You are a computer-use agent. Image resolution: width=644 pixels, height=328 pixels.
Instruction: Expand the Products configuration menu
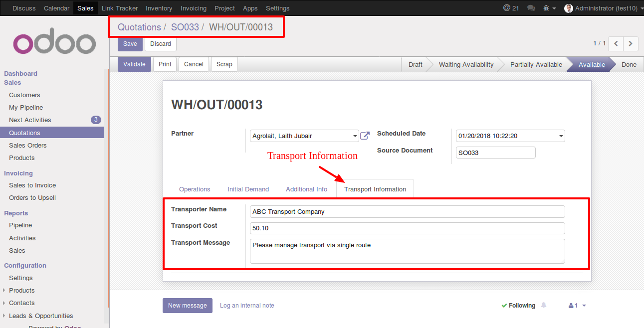point(22,290)
